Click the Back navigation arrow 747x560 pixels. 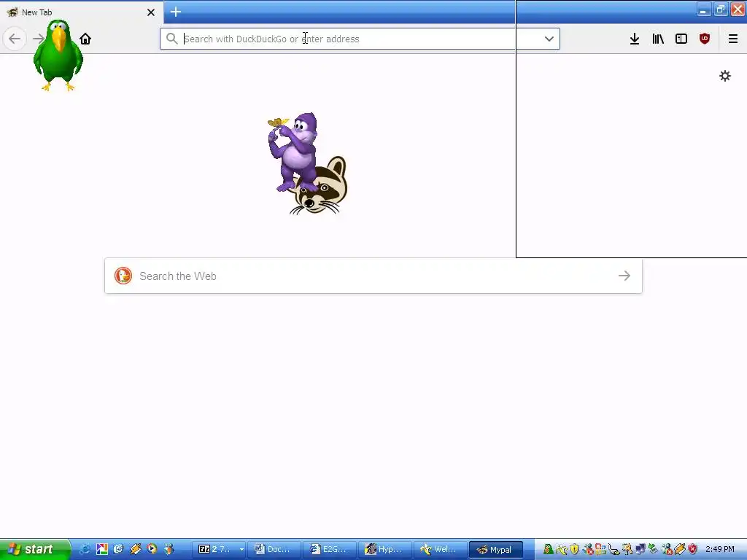[15, 39]
